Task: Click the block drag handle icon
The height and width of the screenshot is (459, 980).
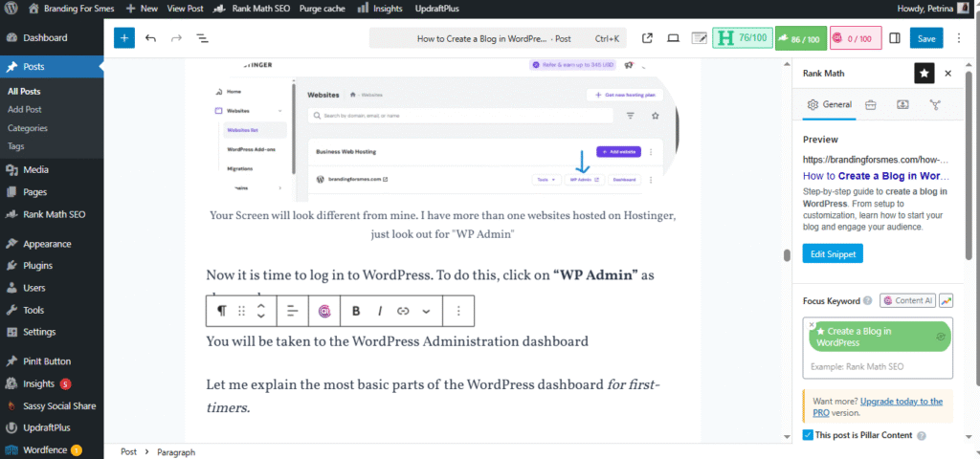Action: (242, 311)
